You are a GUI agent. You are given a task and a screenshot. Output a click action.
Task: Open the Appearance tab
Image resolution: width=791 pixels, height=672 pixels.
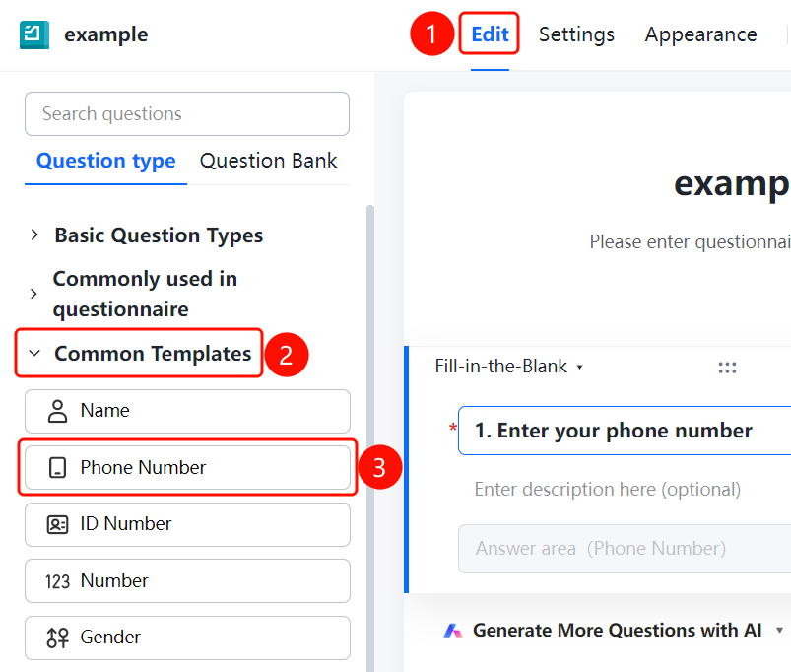coord(700,34)
